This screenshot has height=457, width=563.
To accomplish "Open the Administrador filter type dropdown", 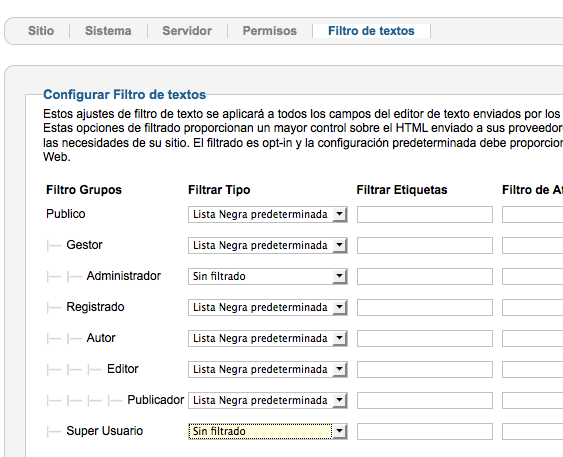I will [x=267, y=276].
